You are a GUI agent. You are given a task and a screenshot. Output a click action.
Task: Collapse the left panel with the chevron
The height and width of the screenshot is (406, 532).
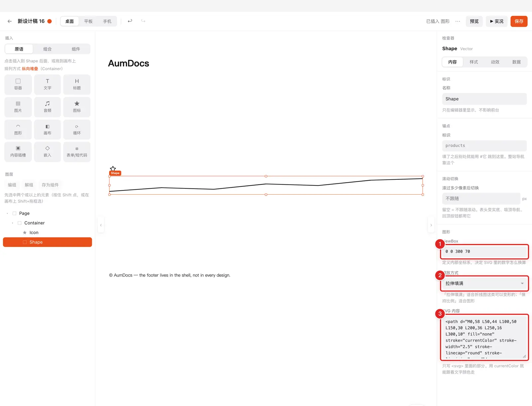pyautogui.click(x=101, y=225)
